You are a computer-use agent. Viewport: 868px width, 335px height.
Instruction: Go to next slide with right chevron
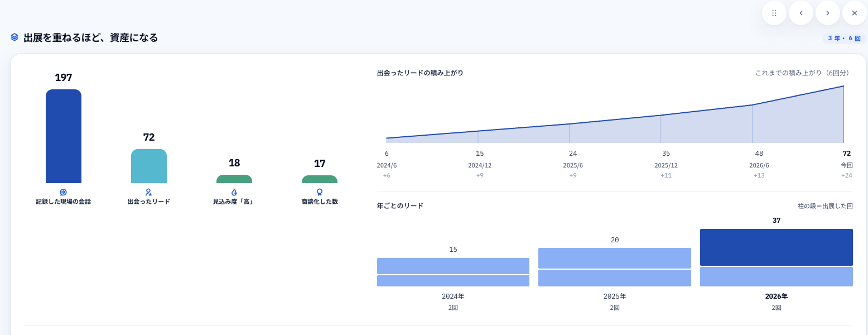[828, 13]
